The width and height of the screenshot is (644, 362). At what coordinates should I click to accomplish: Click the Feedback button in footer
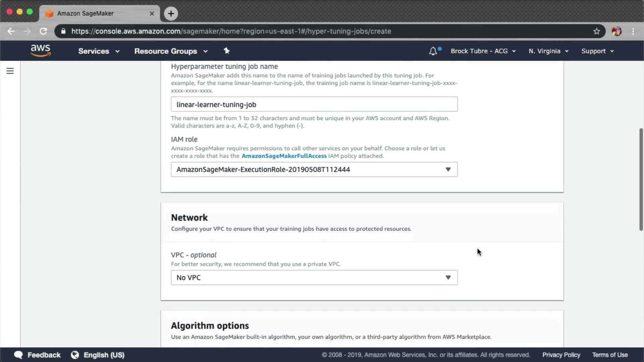point(38,355)
